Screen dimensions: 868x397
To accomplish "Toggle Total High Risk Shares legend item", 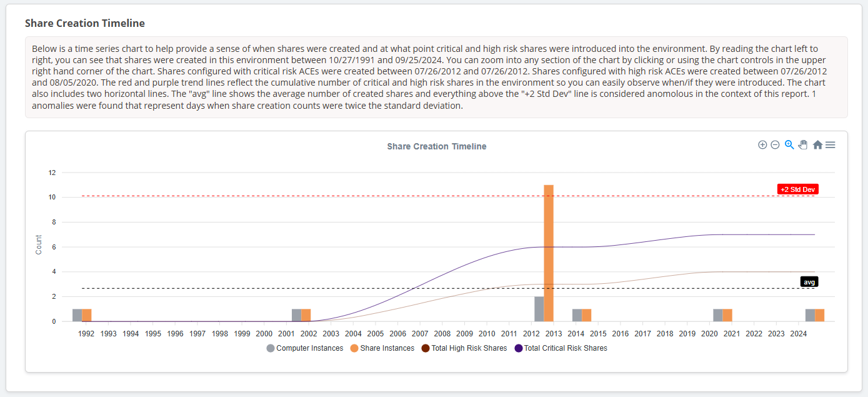I will pos(464,348).
